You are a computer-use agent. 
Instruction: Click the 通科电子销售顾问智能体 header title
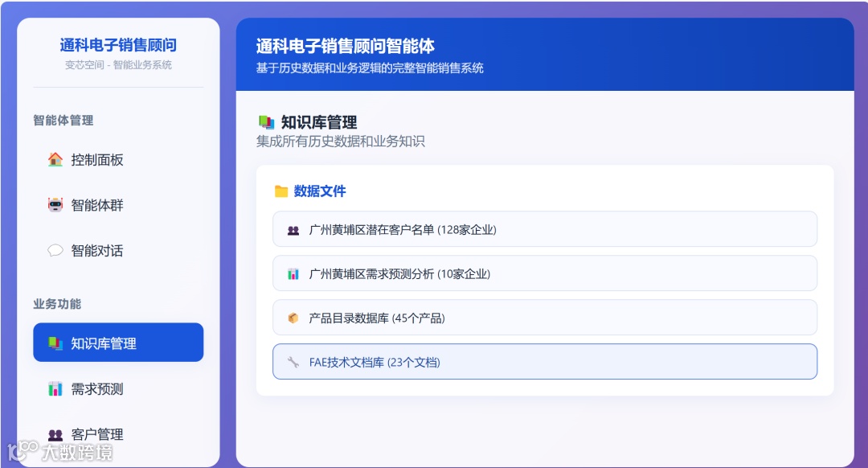click(346, 46)
